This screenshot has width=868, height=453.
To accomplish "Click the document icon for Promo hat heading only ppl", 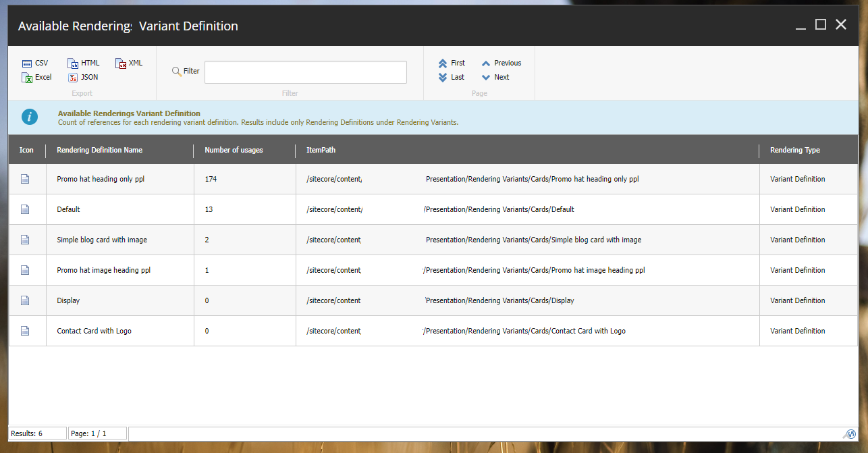I will [25, 179].
